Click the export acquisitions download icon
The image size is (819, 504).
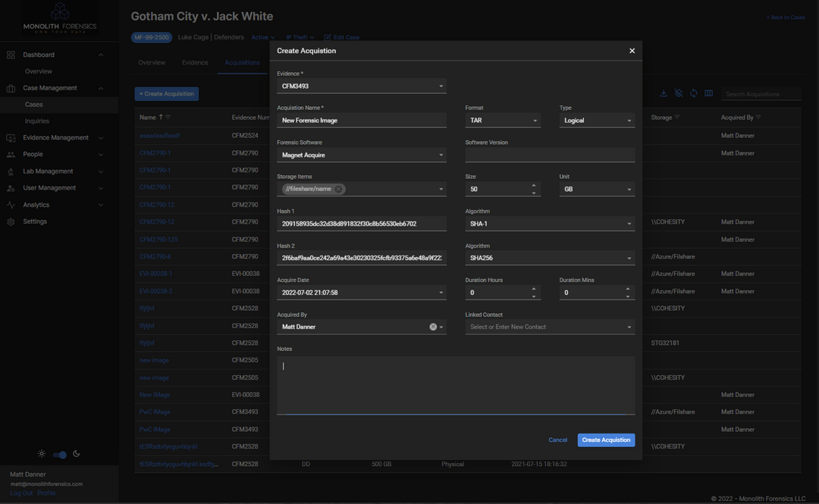click(x=664, y=92)
